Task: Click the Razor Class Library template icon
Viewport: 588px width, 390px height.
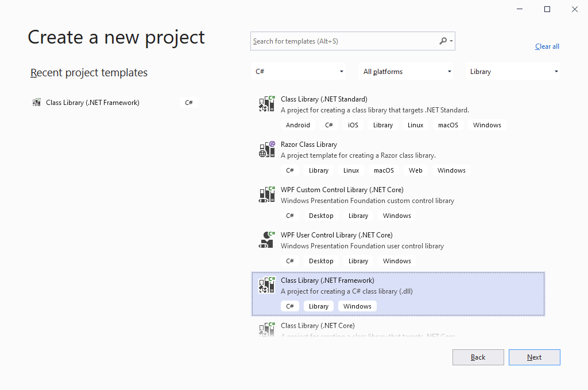Action: [x=267, y=150]
